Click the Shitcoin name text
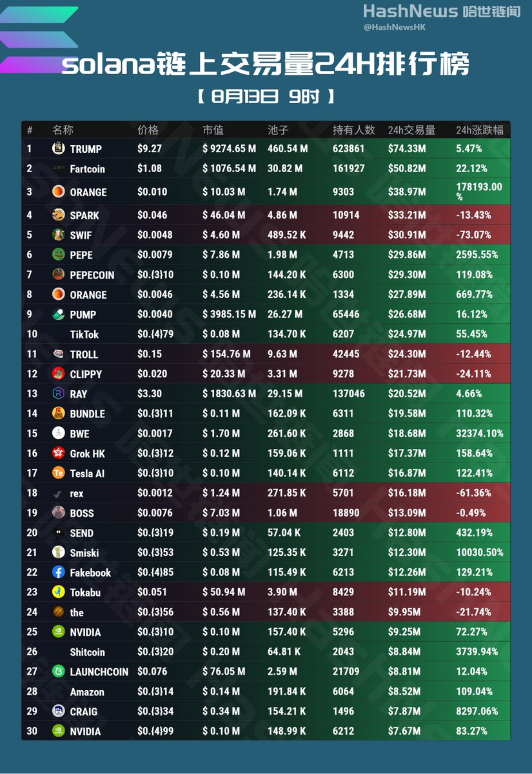Screen dimensions: 532x774 88,652
